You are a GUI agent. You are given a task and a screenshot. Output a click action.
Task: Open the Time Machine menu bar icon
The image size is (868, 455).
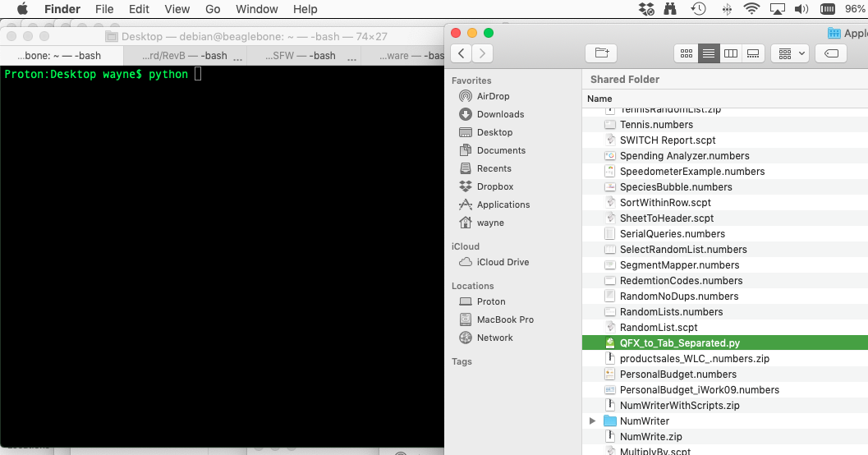click(699, 9)
